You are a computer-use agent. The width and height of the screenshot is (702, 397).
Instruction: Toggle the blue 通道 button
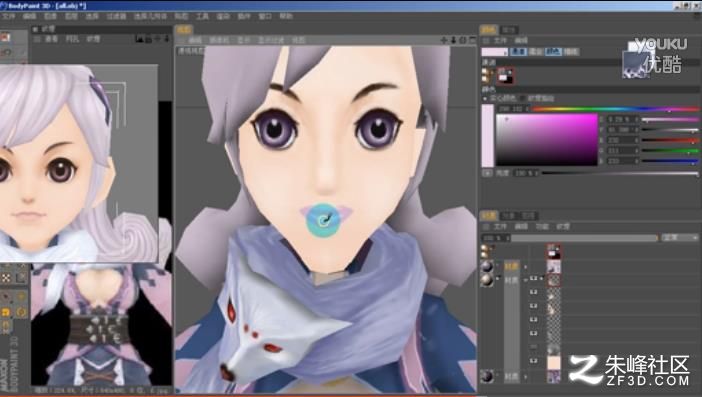(518, 52)
